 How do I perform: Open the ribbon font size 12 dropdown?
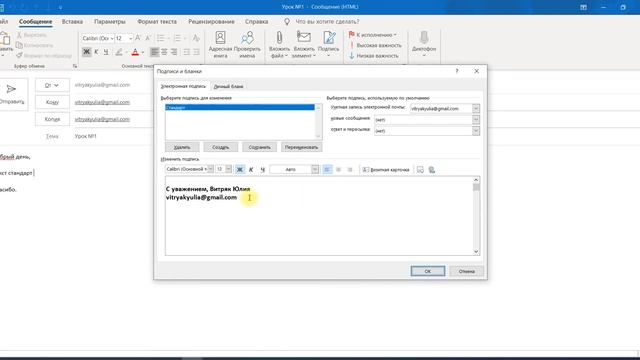pyautogui.click(x=131, y=38)
